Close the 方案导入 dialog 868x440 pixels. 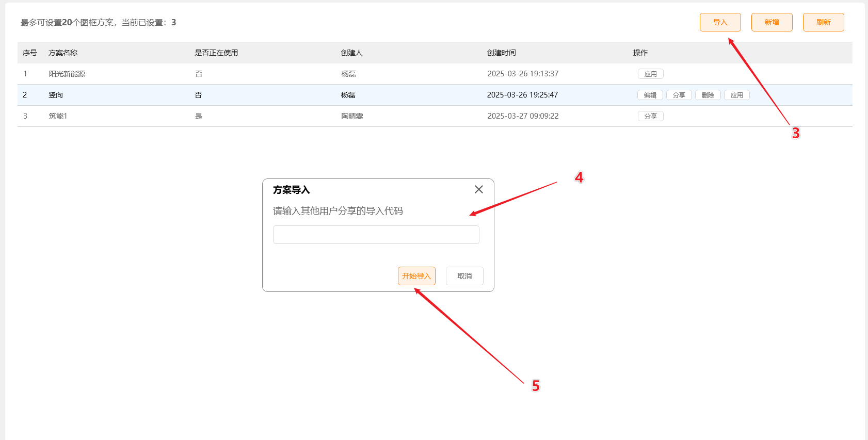(x=478, y=189)
